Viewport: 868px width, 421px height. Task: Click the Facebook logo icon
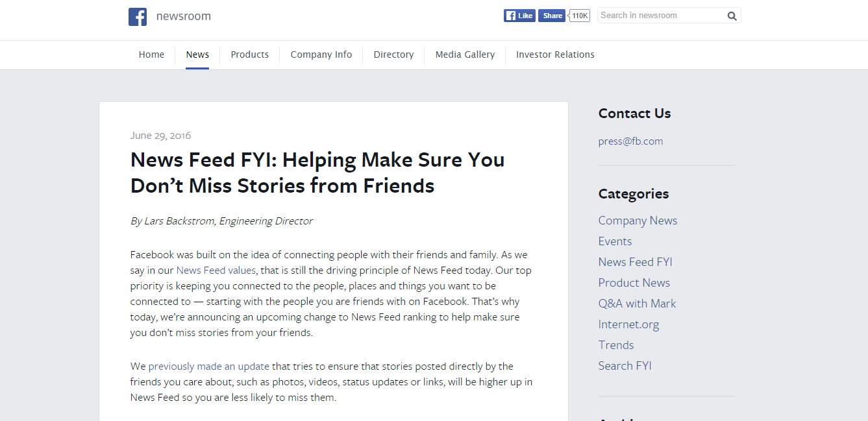coord(138,17)
